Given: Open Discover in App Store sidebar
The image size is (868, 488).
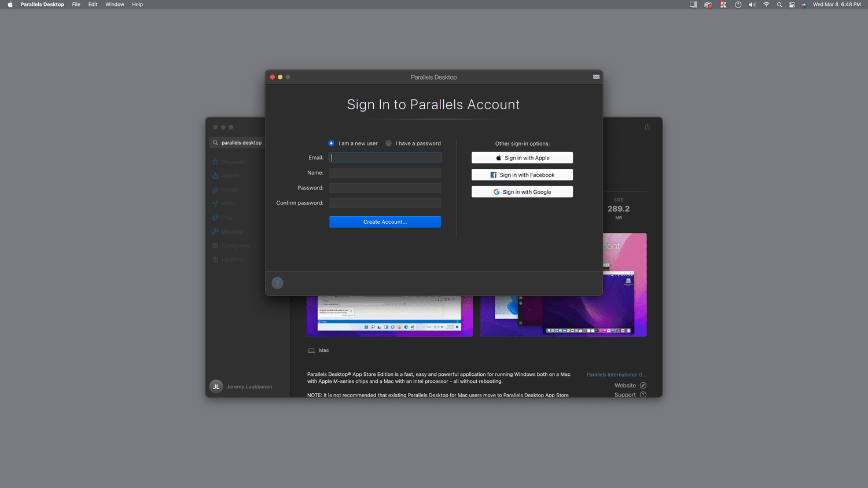Looking at the screenshot, I should (x=228, y=162).
